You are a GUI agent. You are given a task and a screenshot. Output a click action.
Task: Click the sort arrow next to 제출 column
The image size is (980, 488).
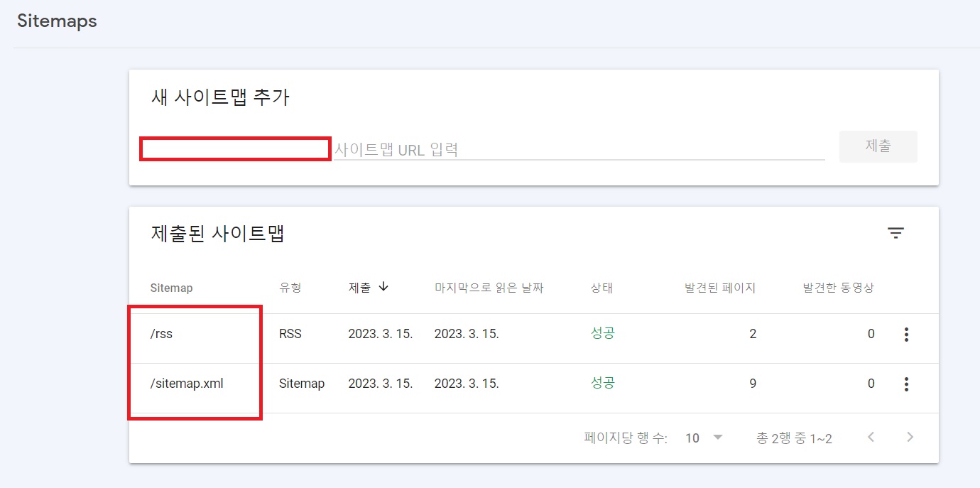tap(383, 287)
